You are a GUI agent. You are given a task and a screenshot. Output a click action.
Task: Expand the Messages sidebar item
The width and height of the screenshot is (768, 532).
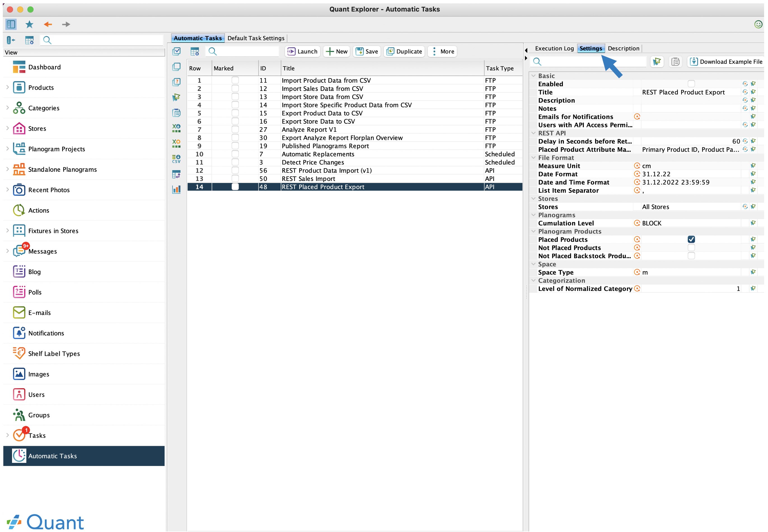tap(7, 251)
